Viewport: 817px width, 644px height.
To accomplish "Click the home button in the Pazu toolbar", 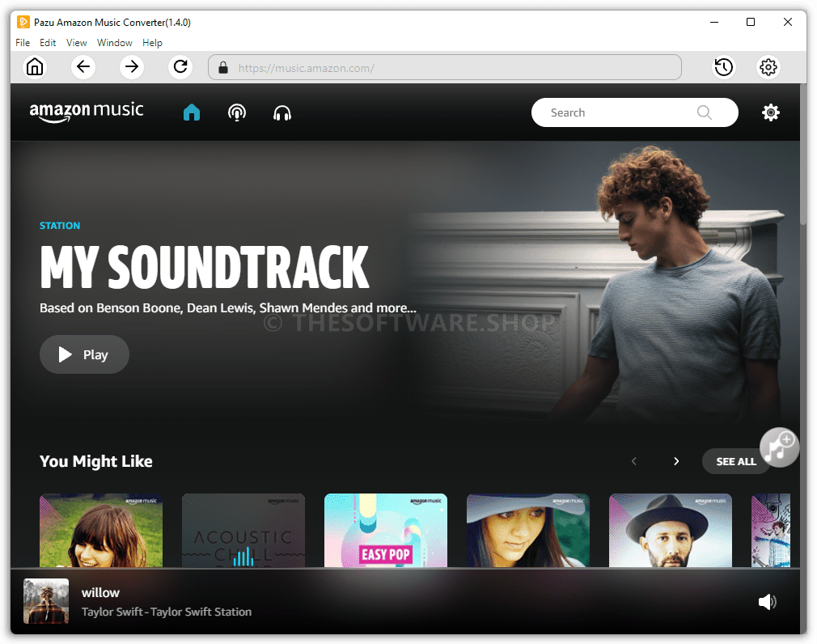I will [x=35, y=66].
